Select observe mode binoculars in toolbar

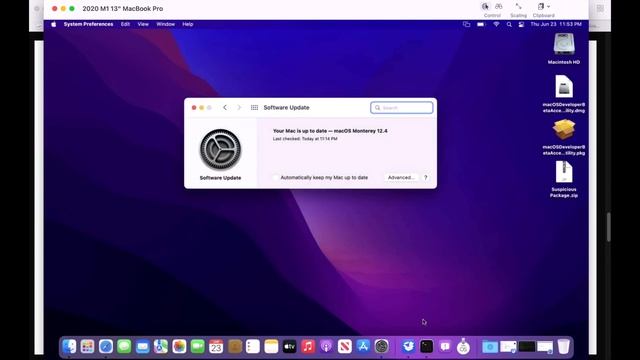coord(499,7)
